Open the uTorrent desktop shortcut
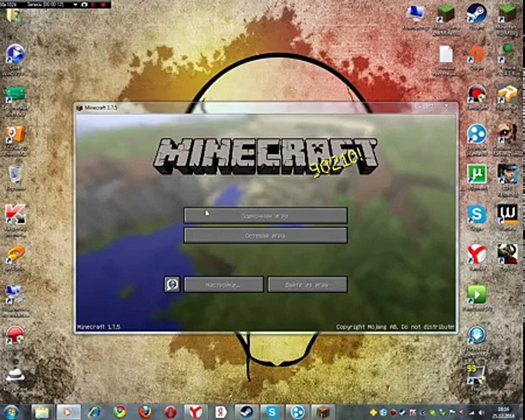This screenshot has width=525, height=420. click(x=477, y=176)
